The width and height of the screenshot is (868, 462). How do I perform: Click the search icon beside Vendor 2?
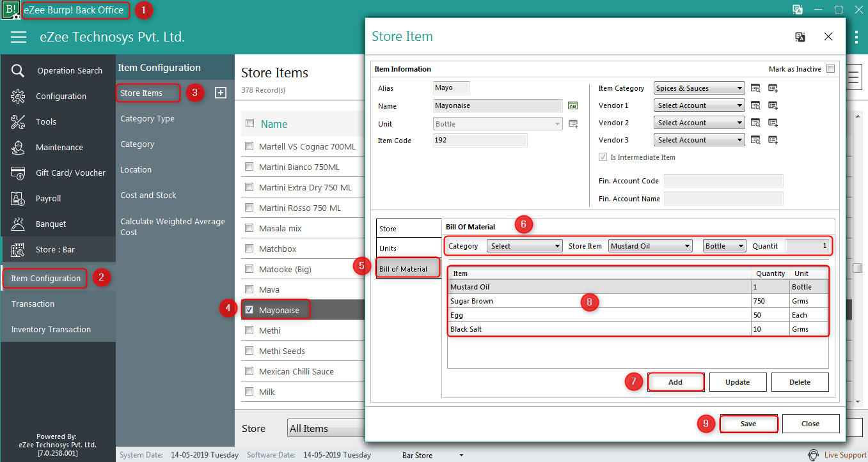[755, 123]
